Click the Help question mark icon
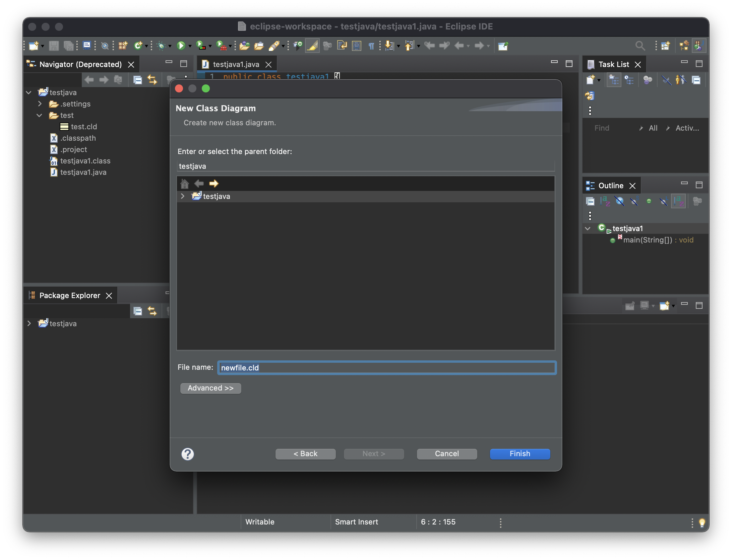Viewport: 732px width, 560px height. pyautogui.click(x=187, y=454)
